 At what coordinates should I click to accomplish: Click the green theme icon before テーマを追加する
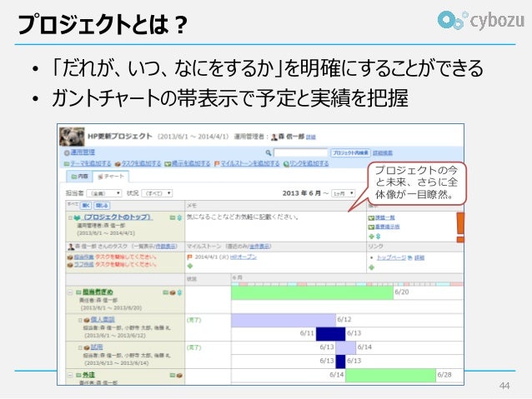click(x=67, y=164)
